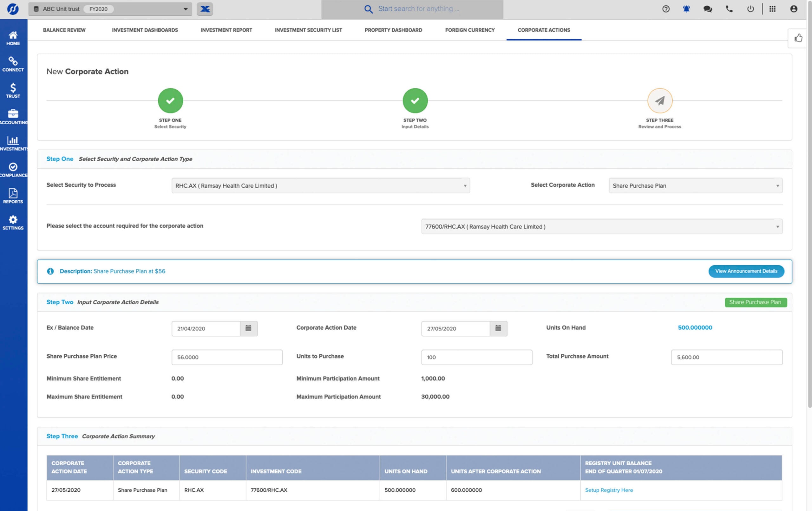Screen dimensions: 812x511
Task: Click the Step Three Review and Process circle
Action: pyautogui.click(x=659, y=101)
